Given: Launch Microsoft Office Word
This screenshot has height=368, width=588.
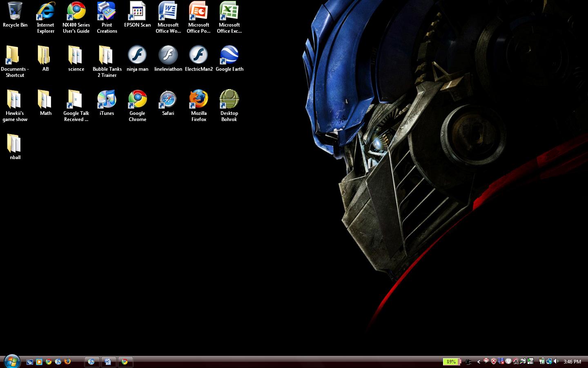Looking at the screenshot, I should pos(168,10).
